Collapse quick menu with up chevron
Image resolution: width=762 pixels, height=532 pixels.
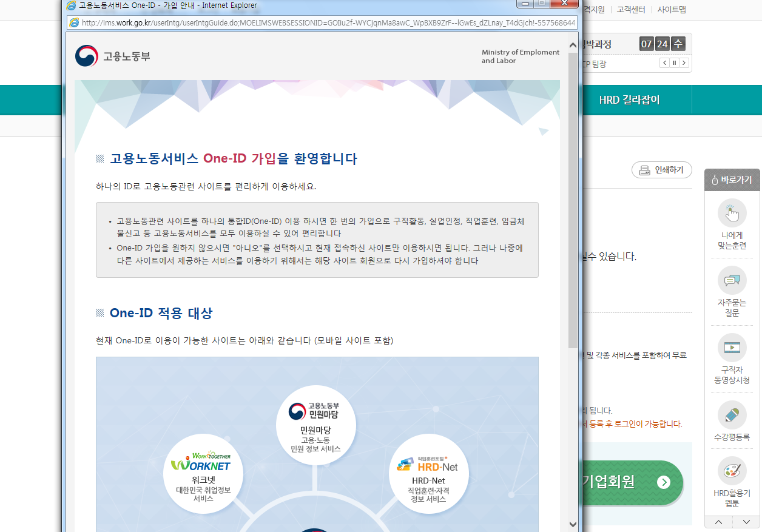(718, 522)
